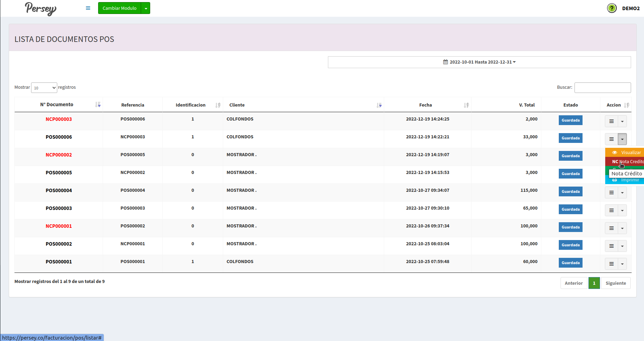Sort by the N° Documento column icon

(x=98, y=105)
